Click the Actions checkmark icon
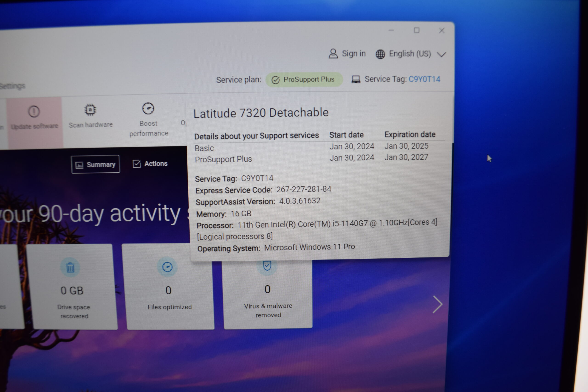Image resolution: width=588 pixels, height=392 pixels. [136, 164]
